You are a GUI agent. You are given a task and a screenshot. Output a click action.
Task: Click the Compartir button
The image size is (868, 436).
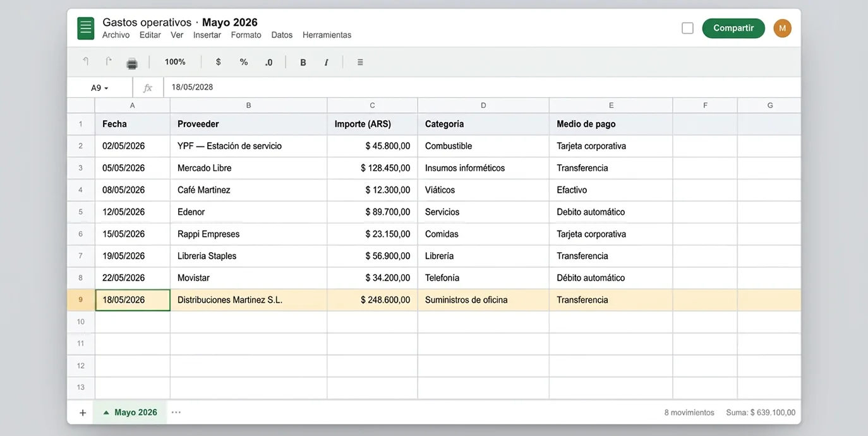(733, 28)
